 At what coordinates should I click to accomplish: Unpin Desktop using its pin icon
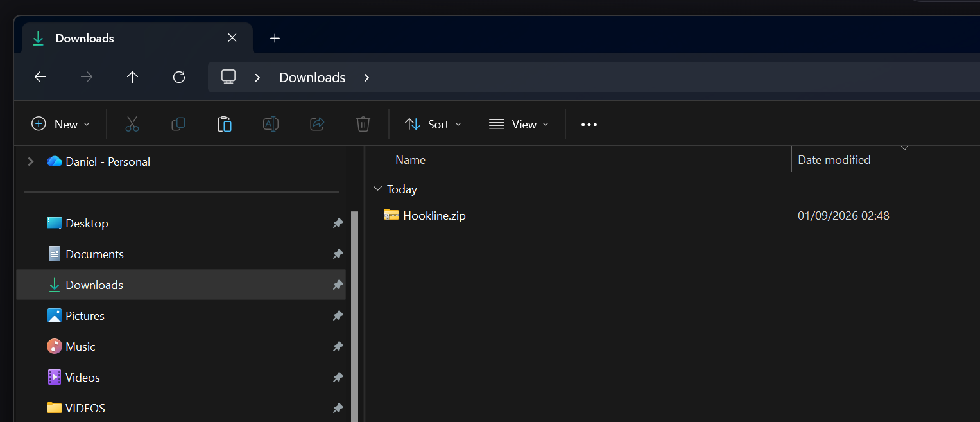(x=338, y=224)
